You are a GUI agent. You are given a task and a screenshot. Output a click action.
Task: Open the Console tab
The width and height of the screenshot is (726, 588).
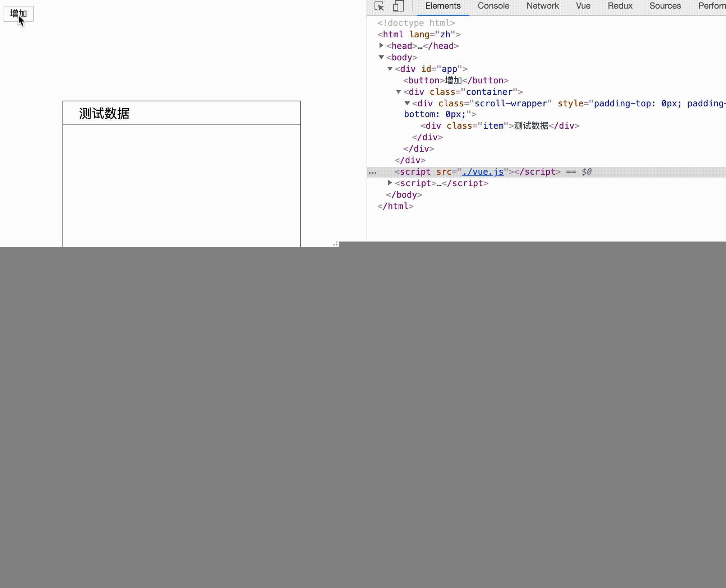(493, 6)
